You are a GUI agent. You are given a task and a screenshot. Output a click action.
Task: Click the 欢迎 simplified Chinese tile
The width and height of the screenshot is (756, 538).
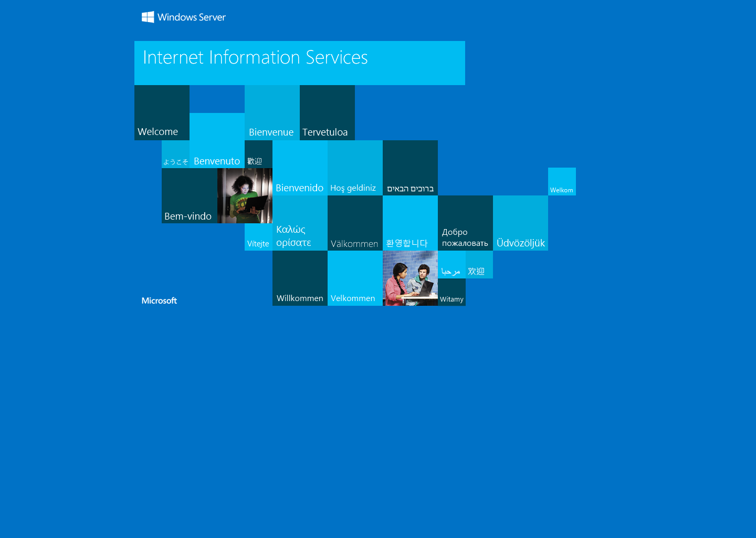coord(479,264)
